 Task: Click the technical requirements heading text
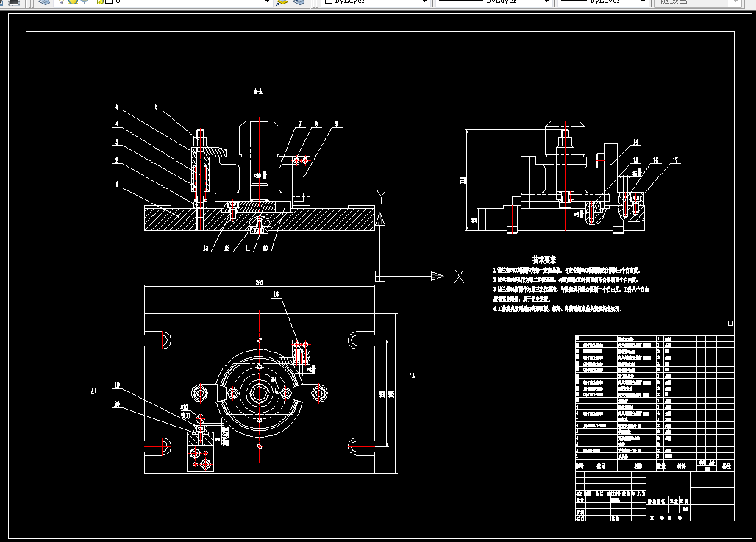coord(544,260)
